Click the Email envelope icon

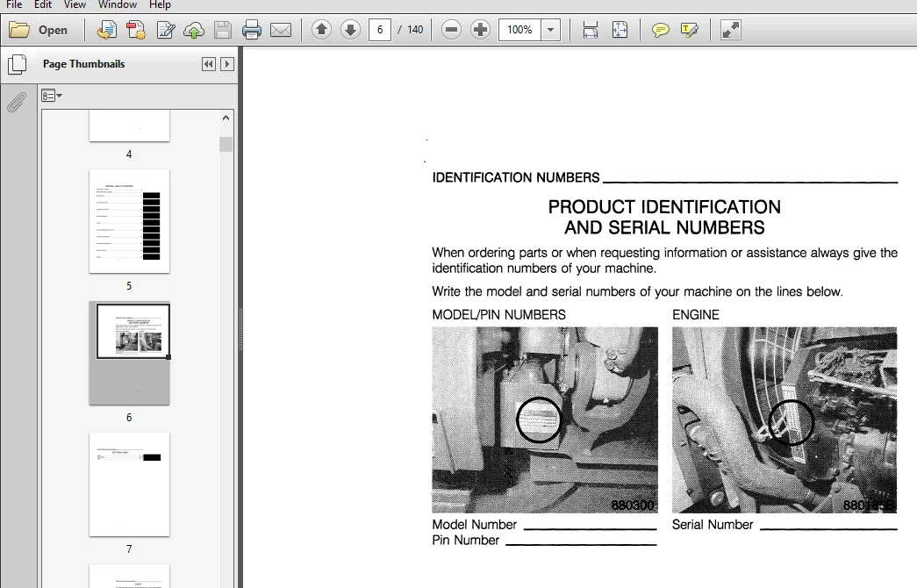point(281,30)
